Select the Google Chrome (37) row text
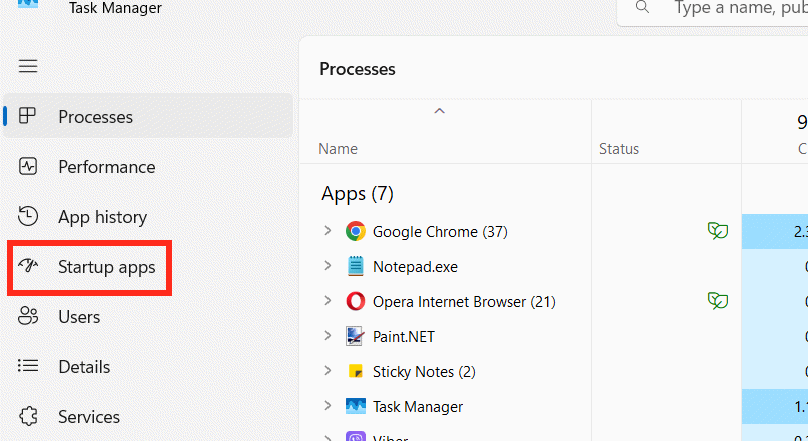This screenshot has width=808, height=441. tap(440, 232)
